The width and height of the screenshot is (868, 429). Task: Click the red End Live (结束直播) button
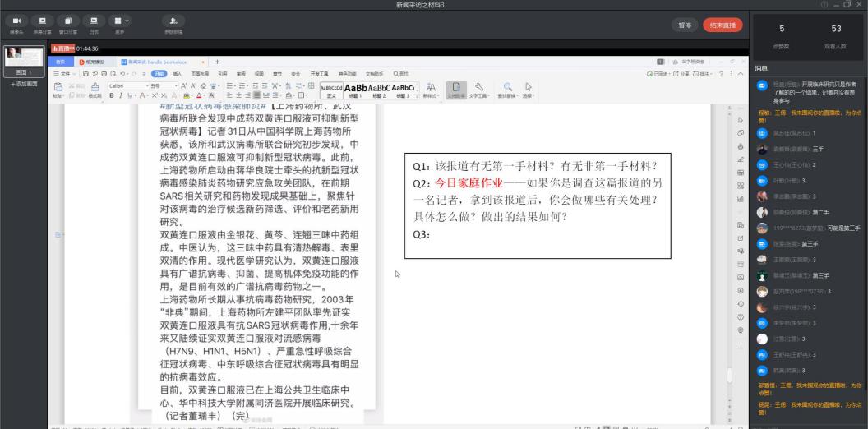pyautogui.click(x=721, y=25)
